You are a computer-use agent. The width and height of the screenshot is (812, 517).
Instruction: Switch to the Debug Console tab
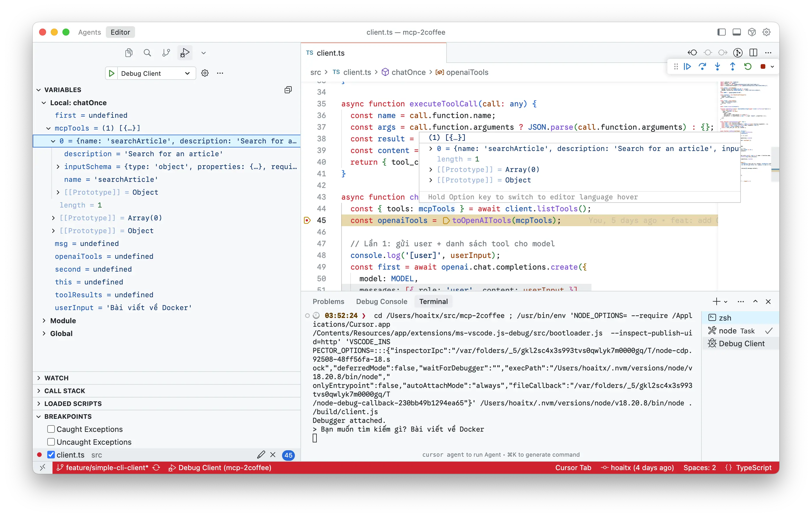381,301
